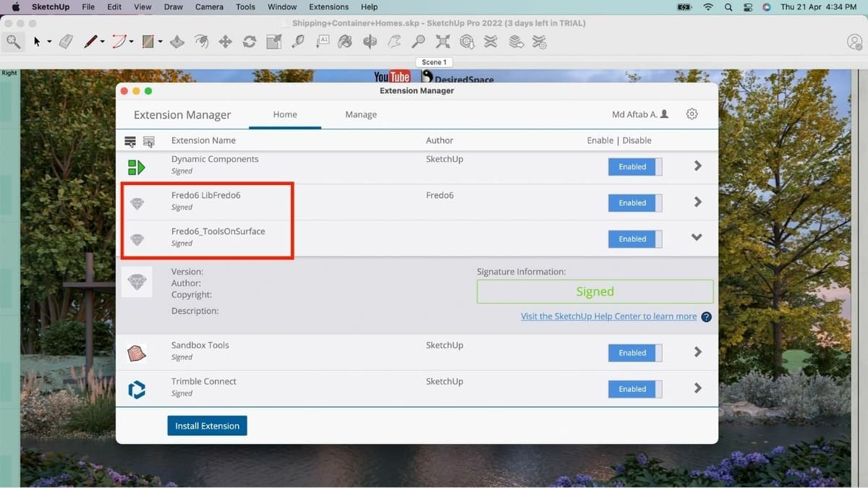
Task: Visit the SketchUp Help Center link
Action: [x=609, y=317]
